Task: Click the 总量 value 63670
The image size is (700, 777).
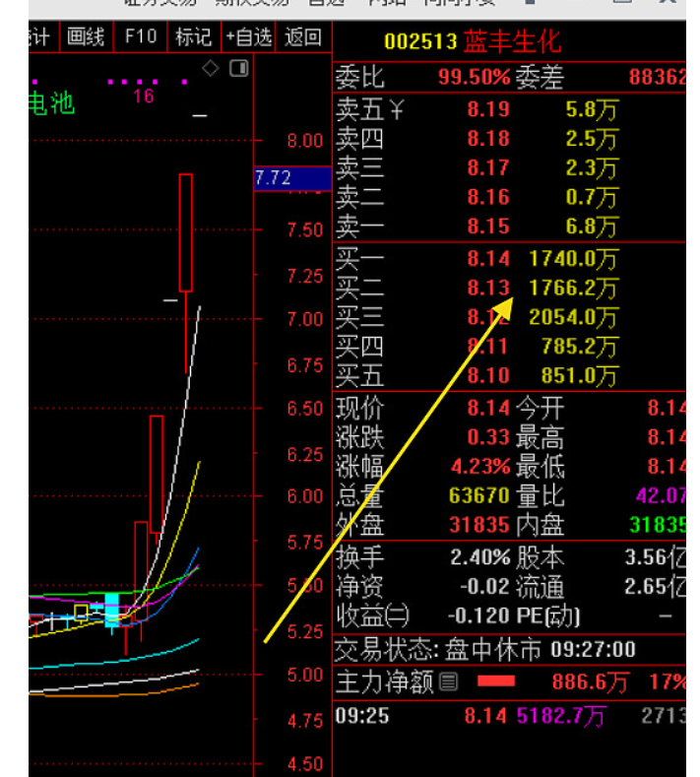Action: click(479, 495)
